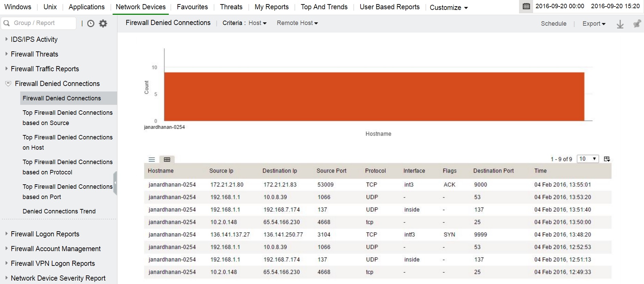
Task: Open the manage reports gear icon
Action: [103, 23]
